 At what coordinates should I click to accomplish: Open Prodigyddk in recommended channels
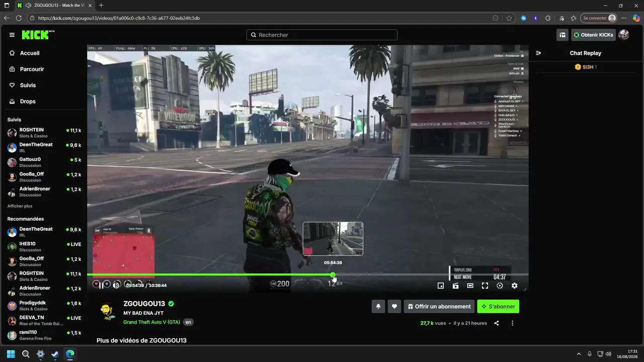click(44, 306)
